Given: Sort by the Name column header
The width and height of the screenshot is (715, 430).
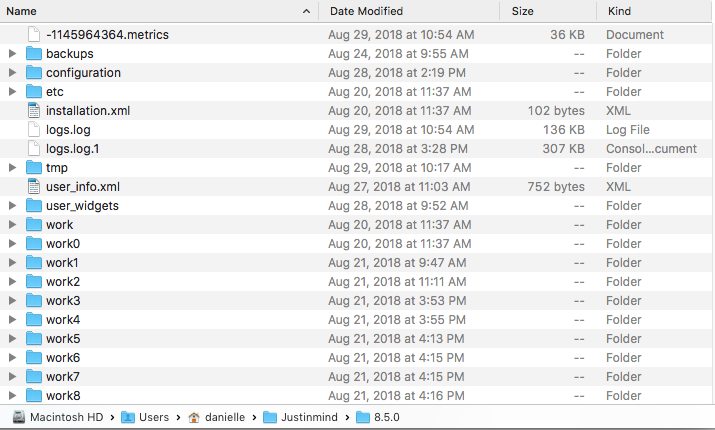Looking at the screenshot, I should click(150, 11).
